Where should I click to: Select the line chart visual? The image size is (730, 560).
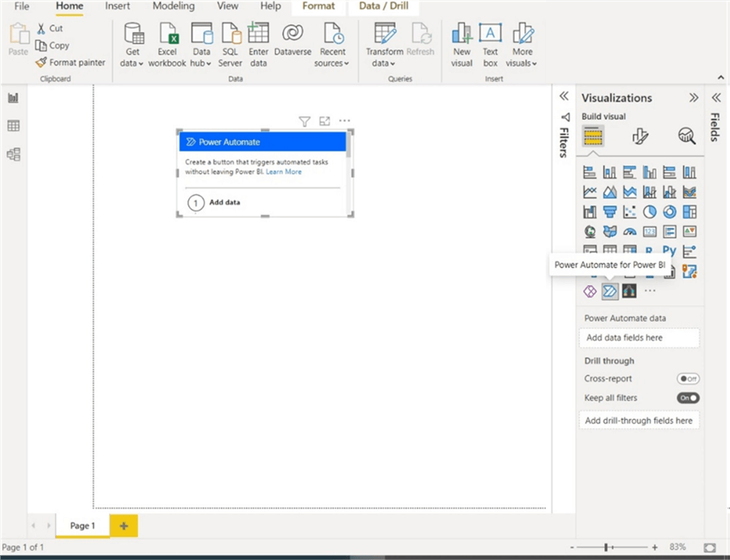click(590, 192)
